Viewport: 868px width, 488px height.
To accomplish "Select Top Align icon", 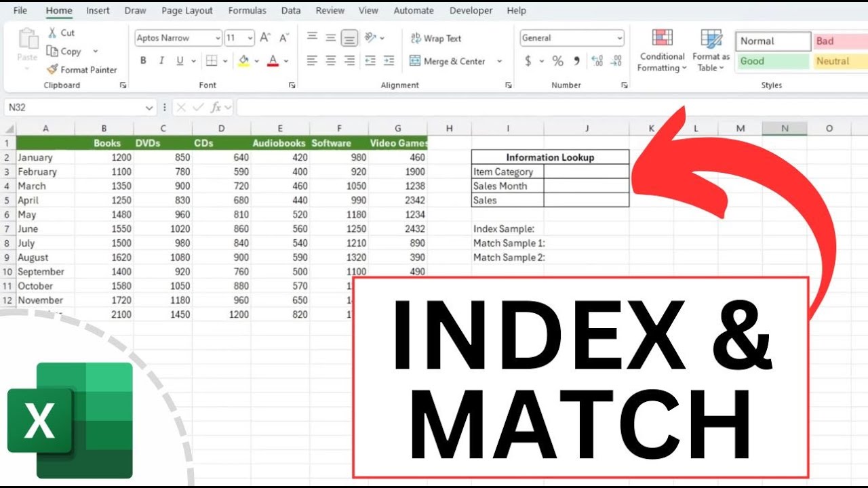I will (312, 38).
